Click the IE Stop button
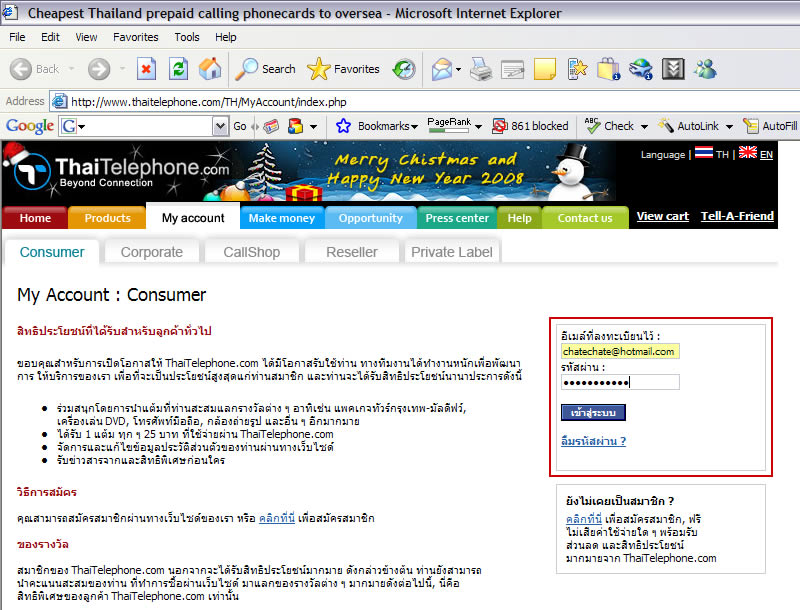The width and height of the screenshot is (800, 610). tap(146, 69)
